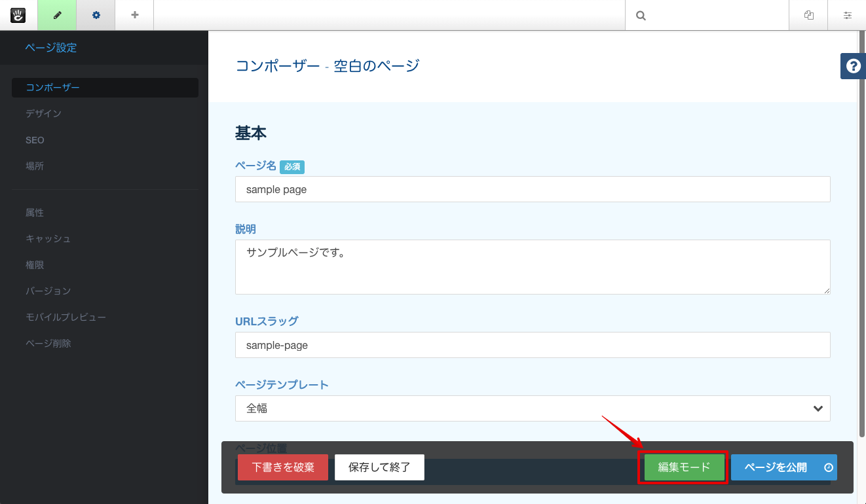
Task: Click the red 下書きを破棄 button
Action: tap(283, 467)
